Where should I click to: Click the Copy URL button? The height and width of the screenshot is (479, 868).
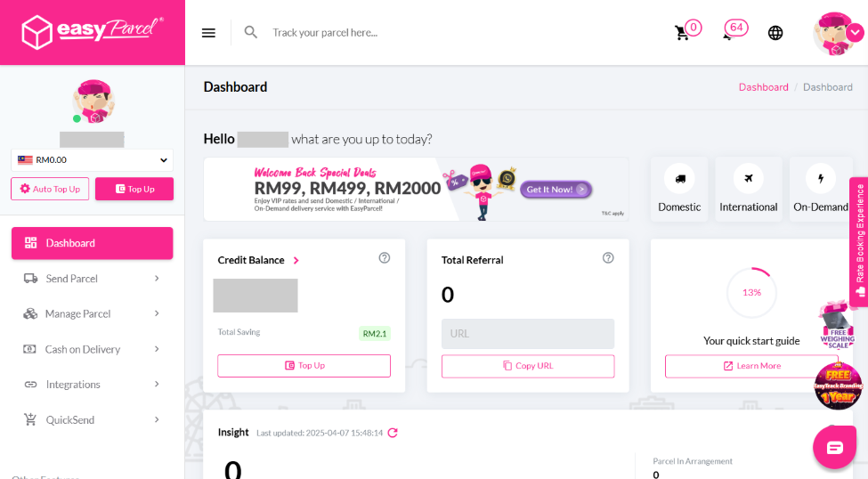[528, 366]
